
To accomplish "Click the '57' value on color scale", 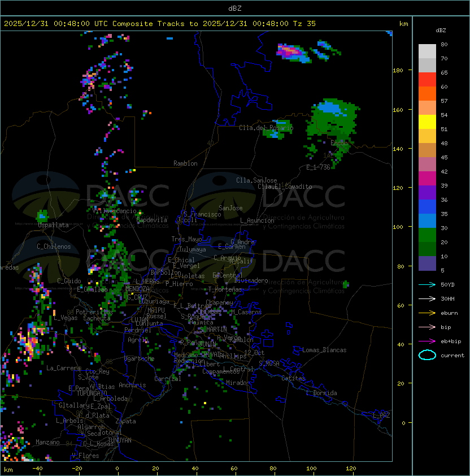I will (444, 101).
